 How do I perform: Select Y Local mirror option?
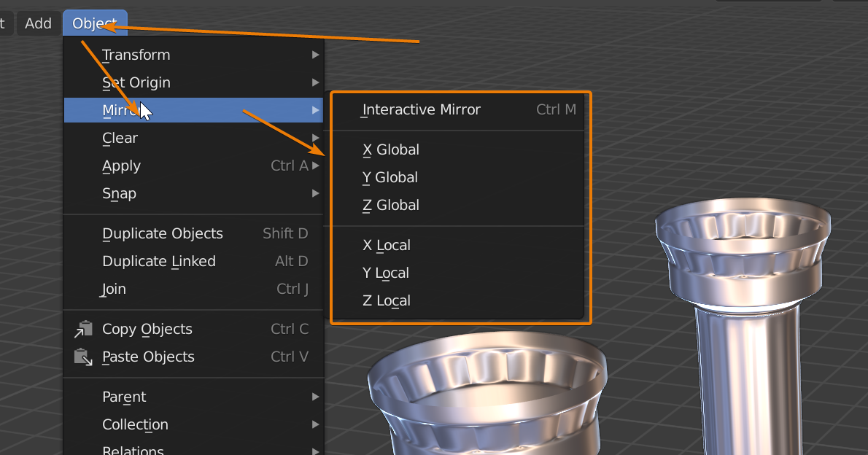point(386,273)
